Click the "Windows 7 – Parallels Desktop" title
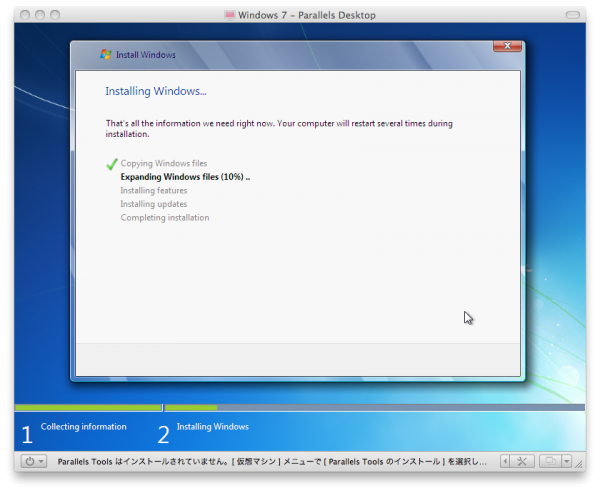600x493 pixels. (x=307, y=15)
